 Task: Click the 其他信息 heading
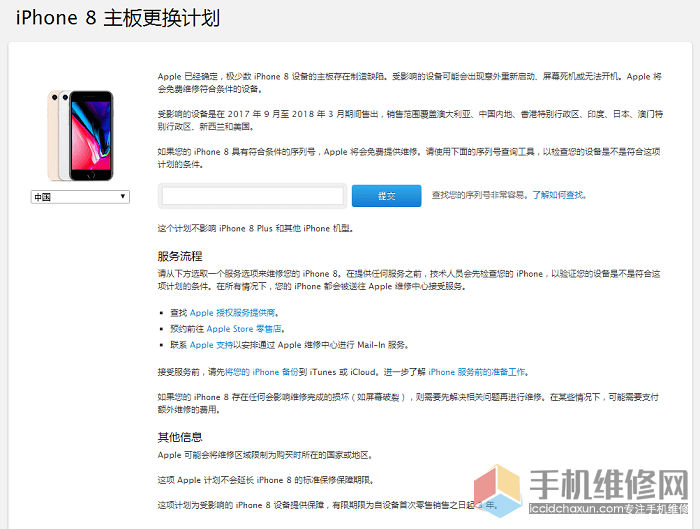pos(180,437)
